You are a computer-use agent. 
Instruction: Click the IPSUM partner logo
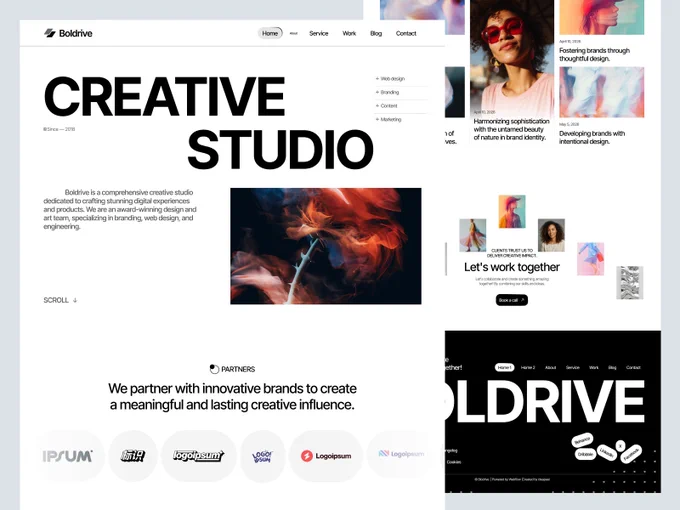tap(68, 456)
